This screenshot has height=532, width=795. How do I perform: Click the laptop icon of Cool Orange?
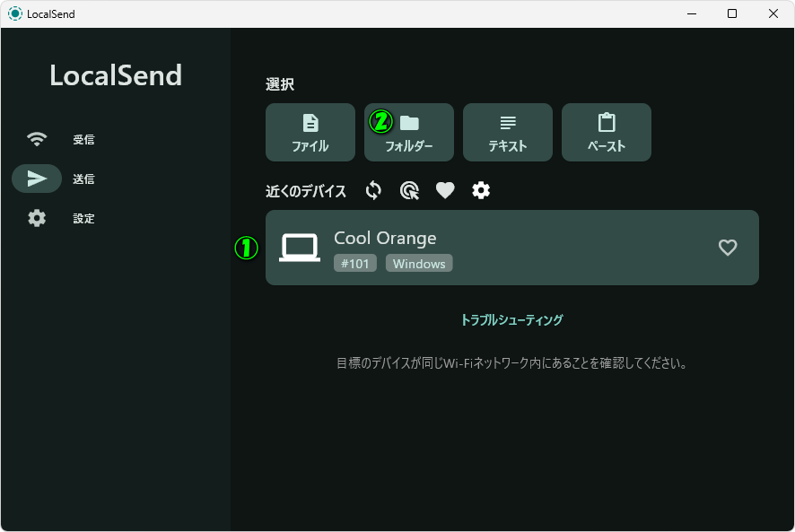(300, 248)
